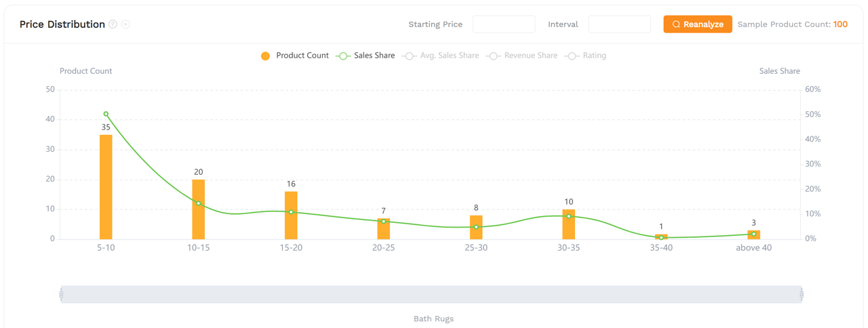
Task: Click the Reanalyze button
Action: pyautogui.click(x=698, y=24)
